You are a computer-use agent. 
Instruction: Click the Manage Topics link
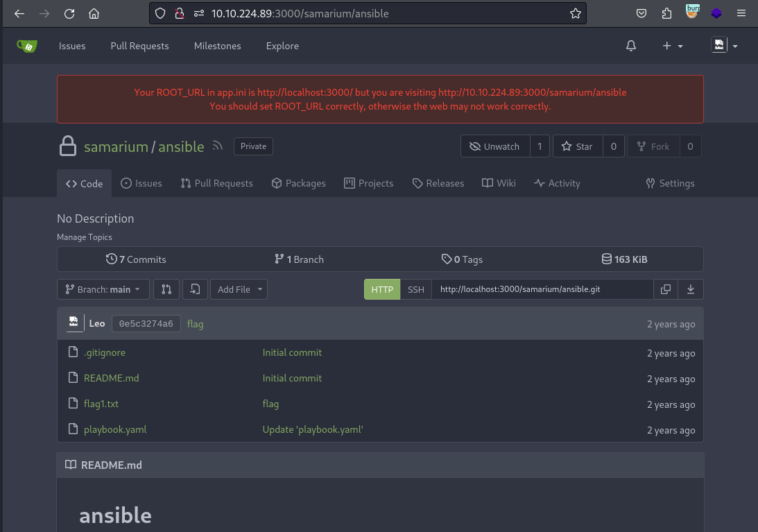pyautogui.click(x=85, y=237)
